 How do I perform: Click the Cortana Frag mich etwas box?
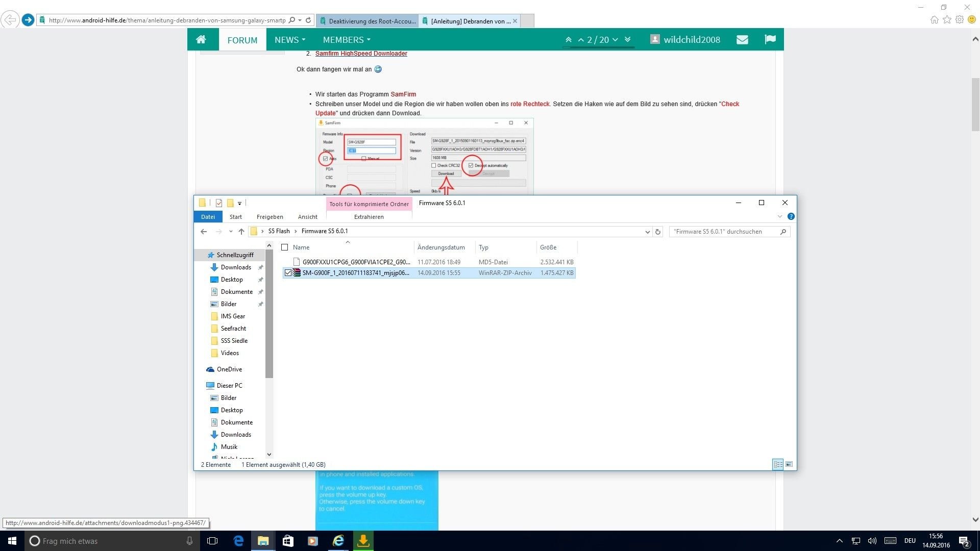[x=111, y=541]
